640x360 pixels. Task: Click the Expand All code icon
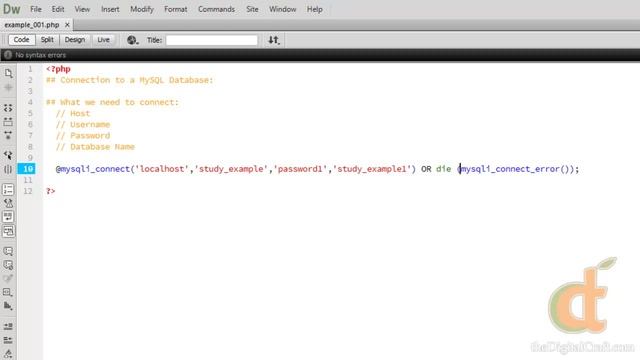8,135
